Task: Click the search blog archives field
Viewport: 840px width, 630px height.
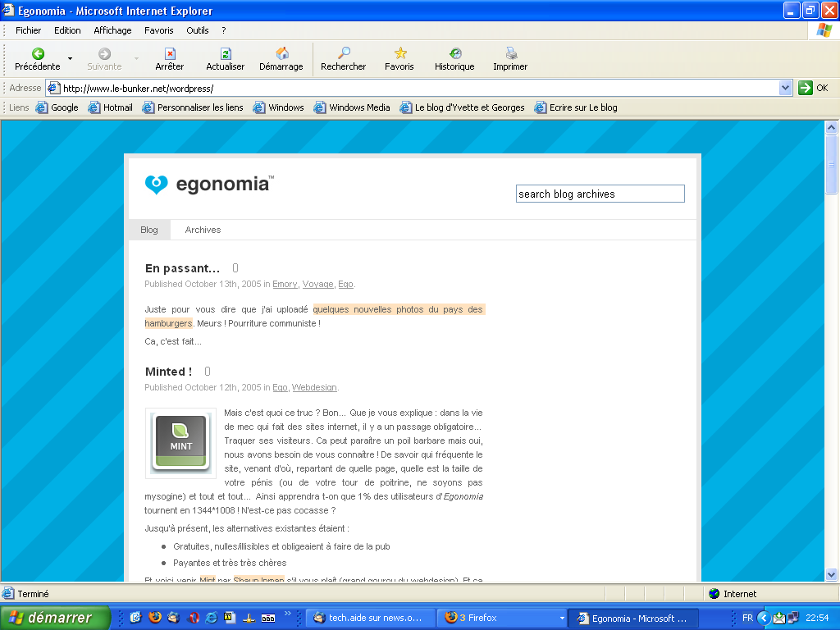Action: pos(600,194)
